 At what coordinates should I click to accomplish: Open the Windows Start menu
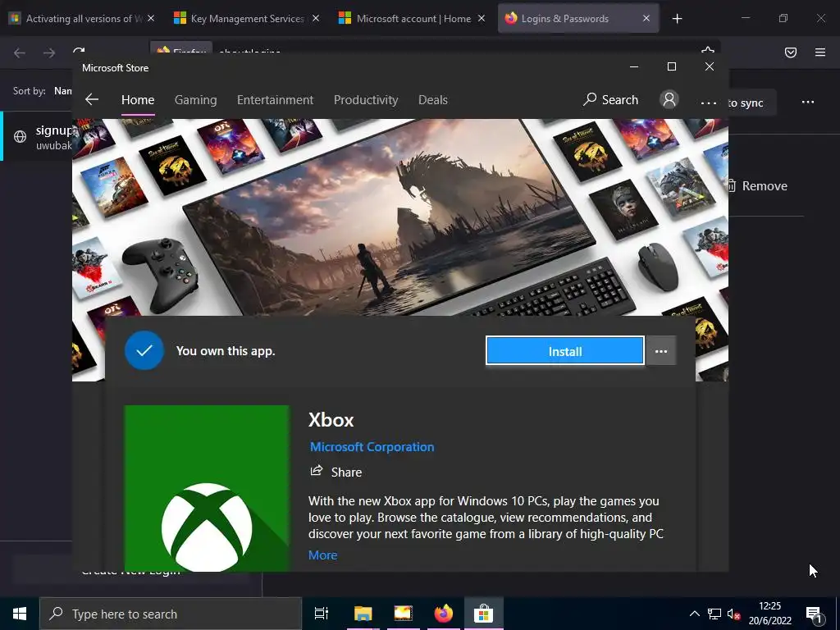[x=20, y=614]
